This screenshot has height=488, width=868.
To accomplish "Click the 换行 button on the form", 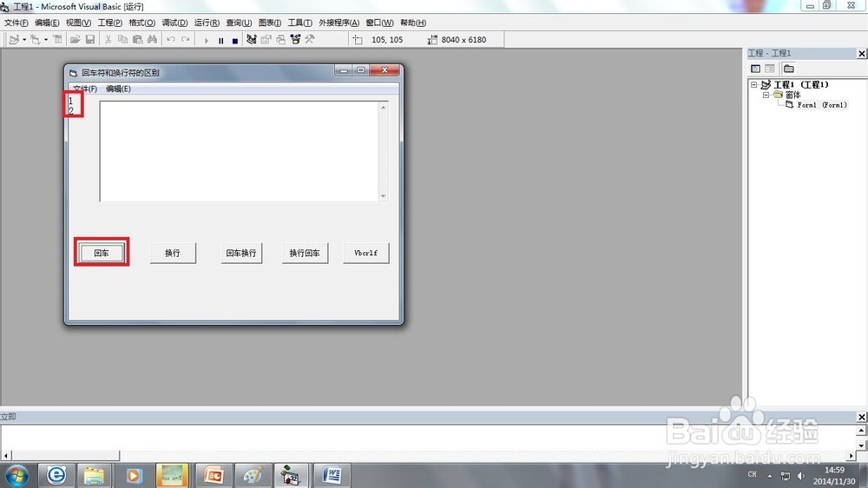I will coord(173,254).
